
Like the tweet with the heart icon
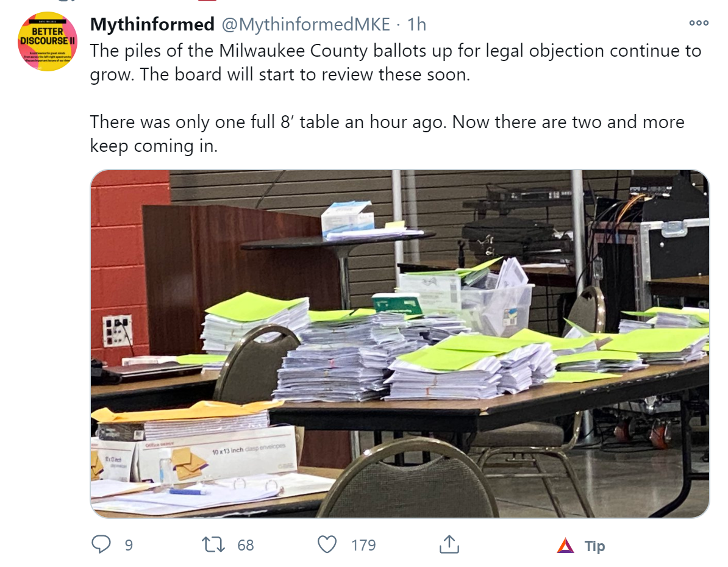click(327, 544)
